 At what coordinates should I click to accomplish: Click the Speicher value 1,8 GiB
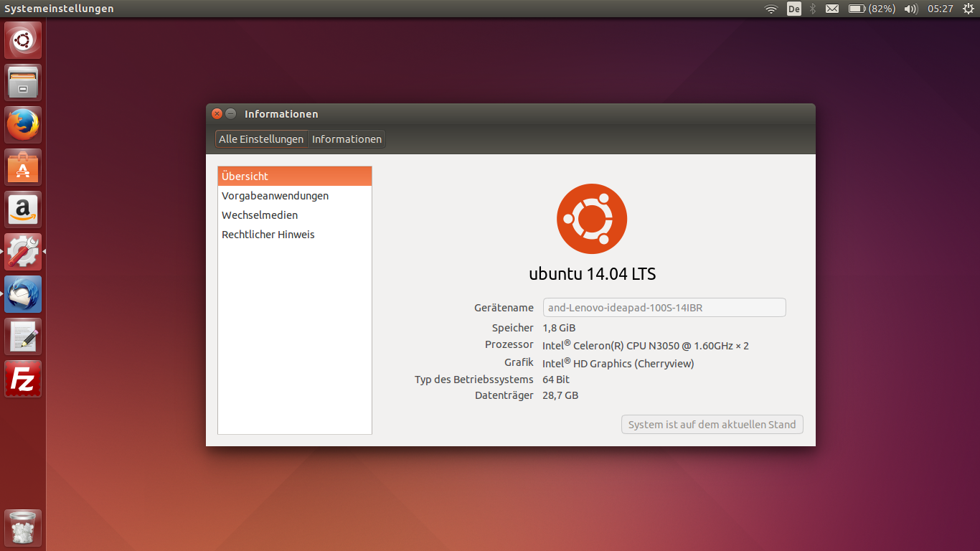tap(559, 328)
